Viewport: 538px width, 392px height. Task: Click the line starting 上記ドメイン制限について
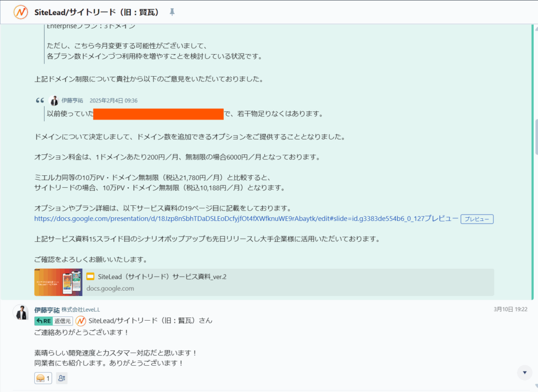(x=150, y=79)
